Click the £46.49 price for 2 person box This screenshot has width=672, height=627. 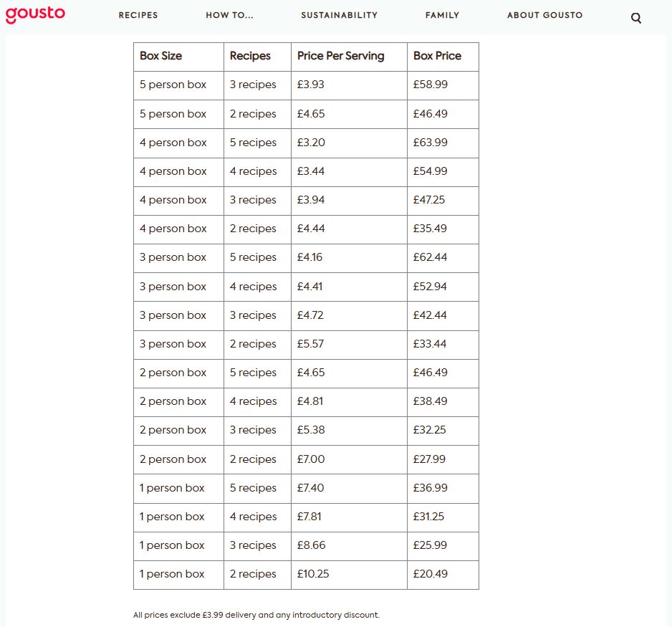coord(429,373)
